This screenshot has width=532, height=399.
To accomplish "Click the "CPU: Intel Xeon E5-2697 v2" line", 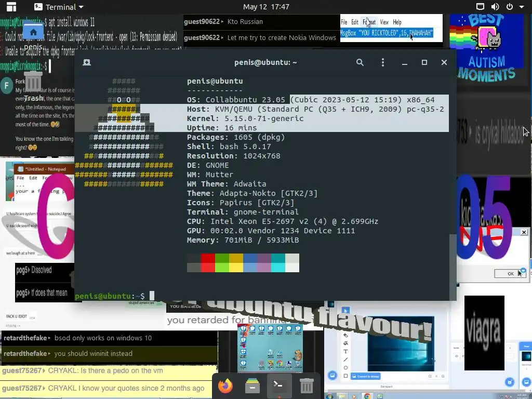I will point(283,221).
